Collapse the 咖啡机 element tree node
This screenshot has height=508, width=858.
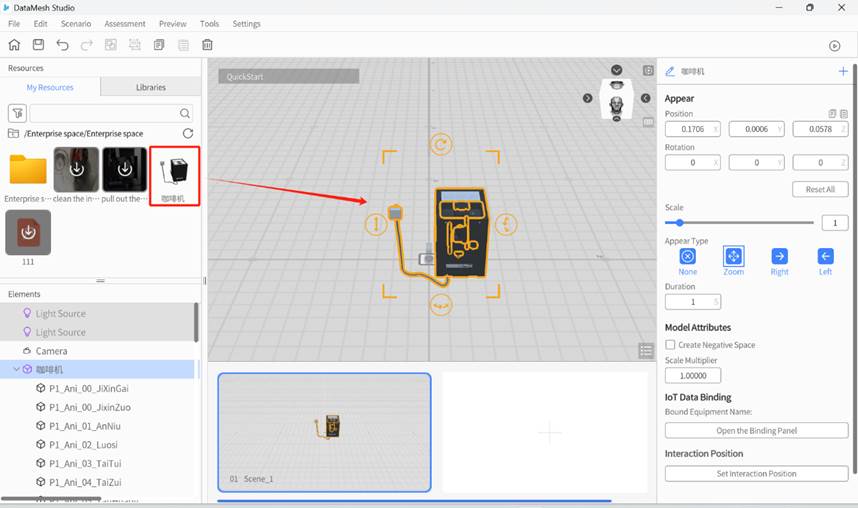tap(16, 369)
